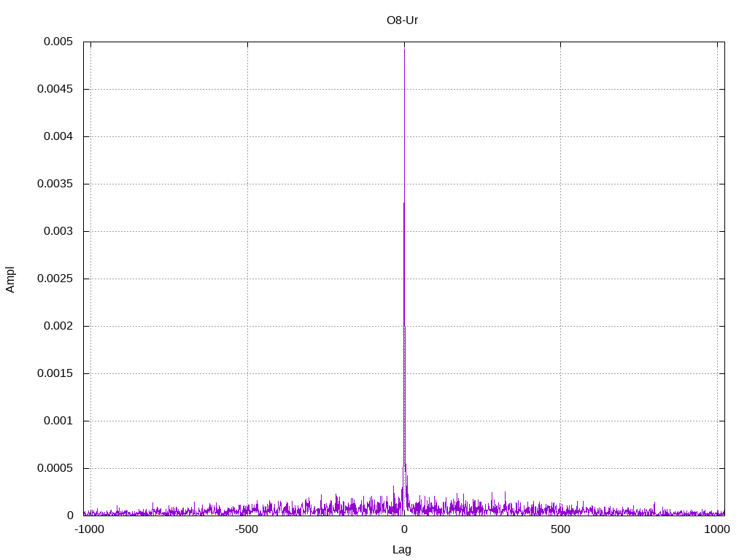Click the 0.005 y-axis tick label
This screenshot has height=560, width=747.
[58, 42]
